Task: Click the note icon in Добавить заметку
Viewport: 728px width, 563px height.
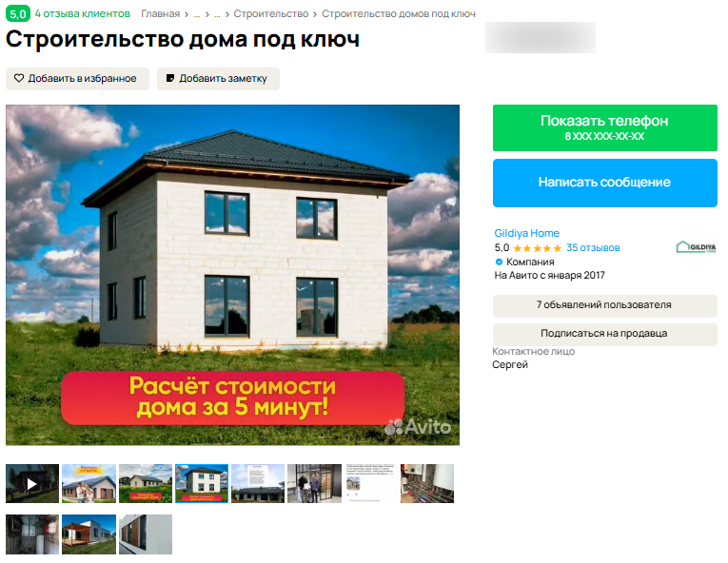Action: 170,78
